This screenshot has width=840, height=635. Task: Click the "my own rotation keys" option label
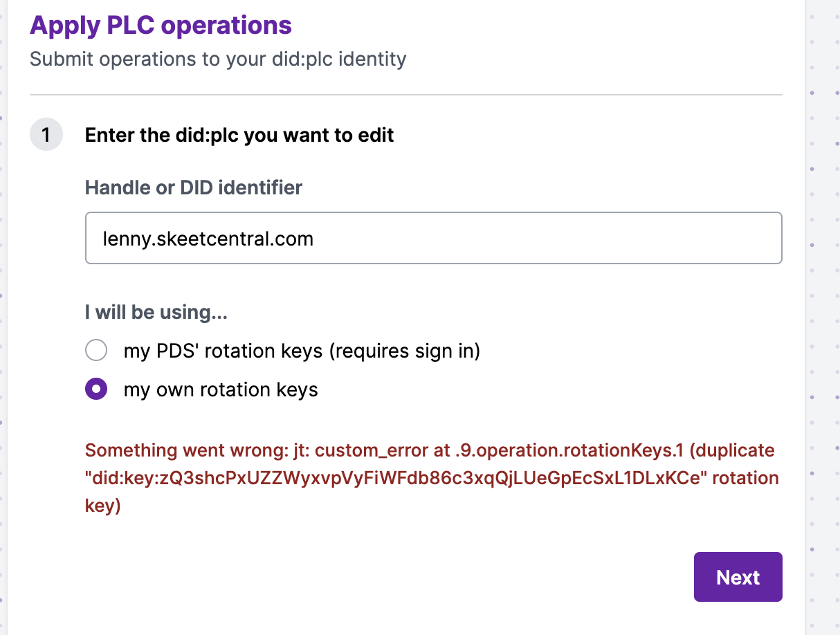coord(221,389)
